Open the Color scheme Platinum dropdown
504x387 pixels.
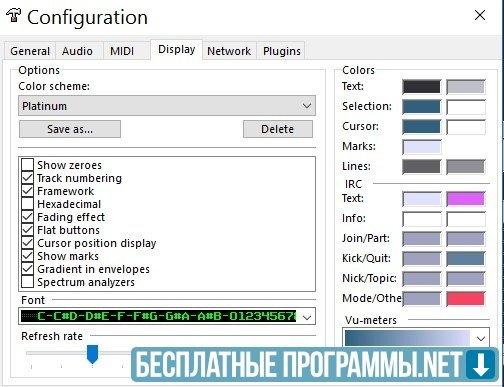point(167,106)
